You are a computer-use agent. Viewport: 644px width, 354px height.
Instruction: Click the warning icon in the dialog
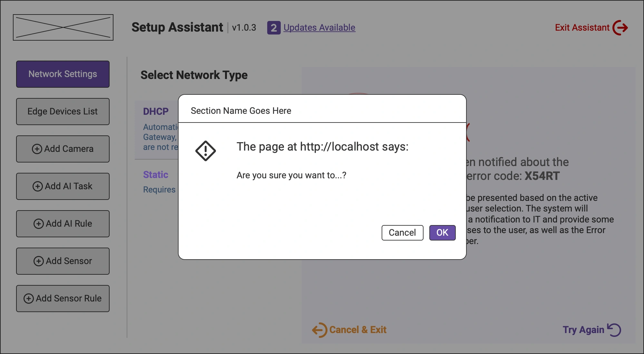206,150
